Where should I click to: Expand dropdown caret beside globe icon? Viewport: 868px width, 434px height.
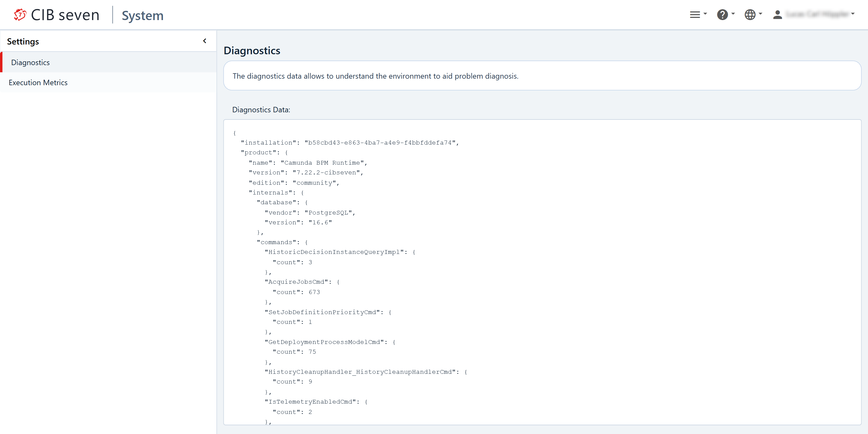coord(761,14)
